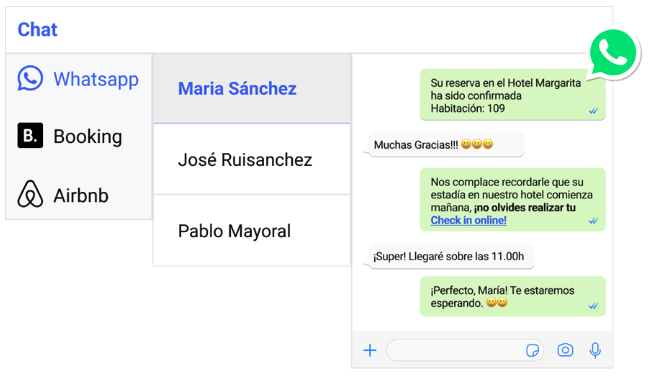The height and width of the screenshot is (379, 648).
Task: Click the Hotel Margarita reservation message bubble
Action: pos(512,95)
